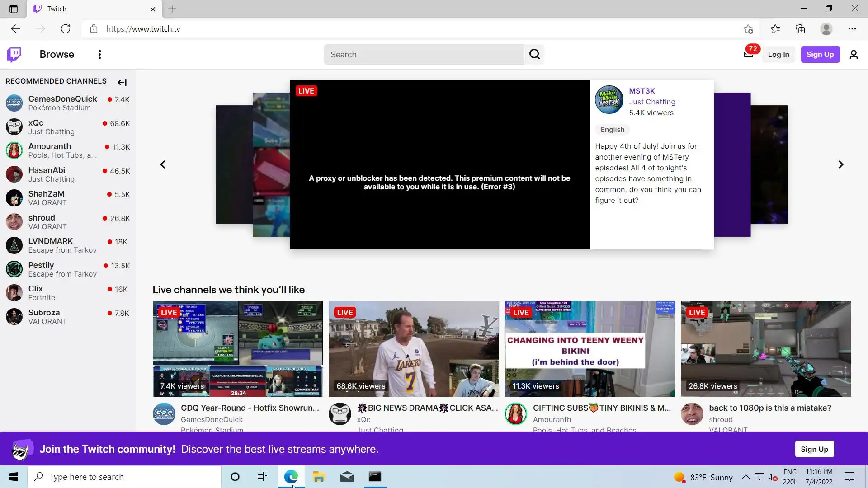Open the three-dot more options menu
The height and width of the screenshot is (488, 868).
(x=99, y=54)
